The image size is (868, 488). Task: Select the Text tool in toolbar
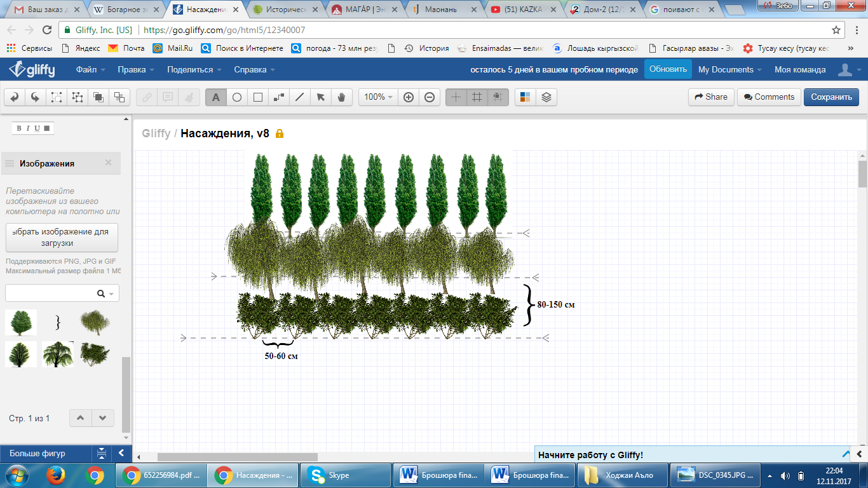pyautogui.click(x=215, y=97)
